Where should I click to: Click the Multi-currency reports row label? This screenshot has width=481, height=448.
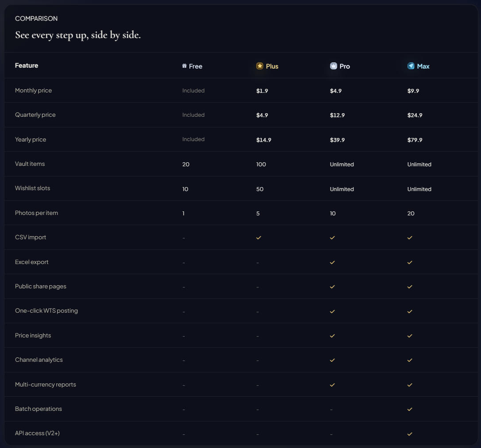point(46,384)
